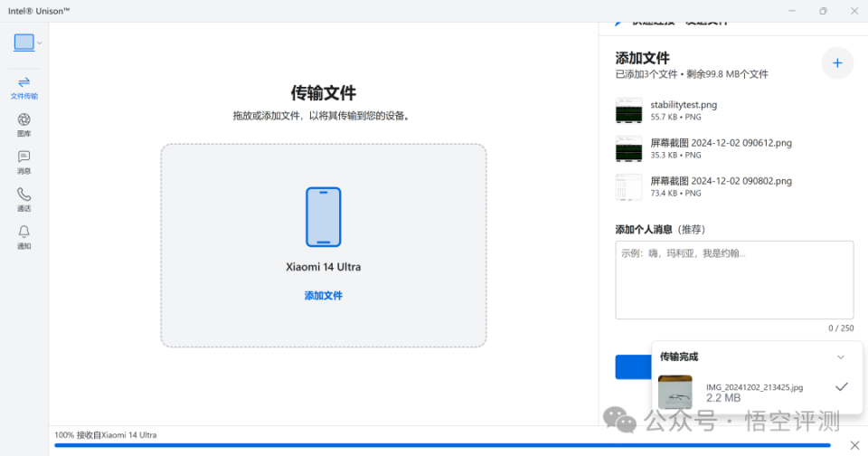Open the 通话 calls section
Image resolution: width=868 pixels, height=456 pixels.
(24, 199)
